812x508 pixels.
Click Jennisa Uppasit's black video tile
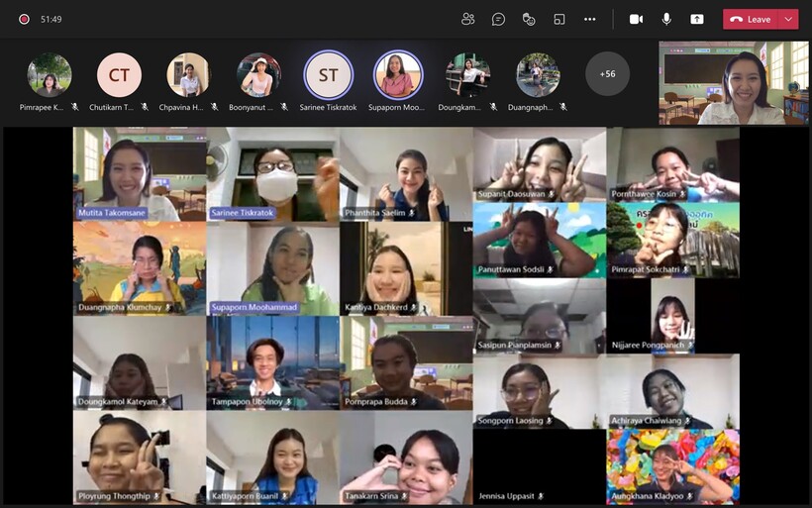pos(539,457)
